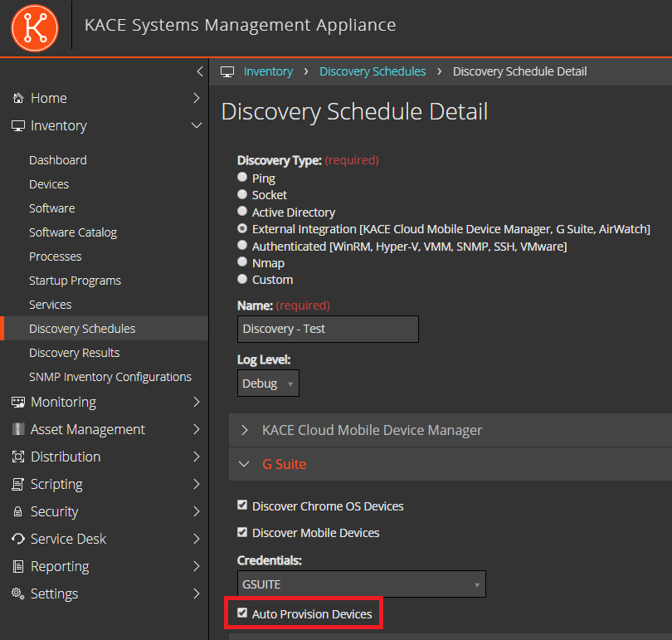672x640 pixels.
Task: Open the Reporting menu label
Action: coord(60,566)
